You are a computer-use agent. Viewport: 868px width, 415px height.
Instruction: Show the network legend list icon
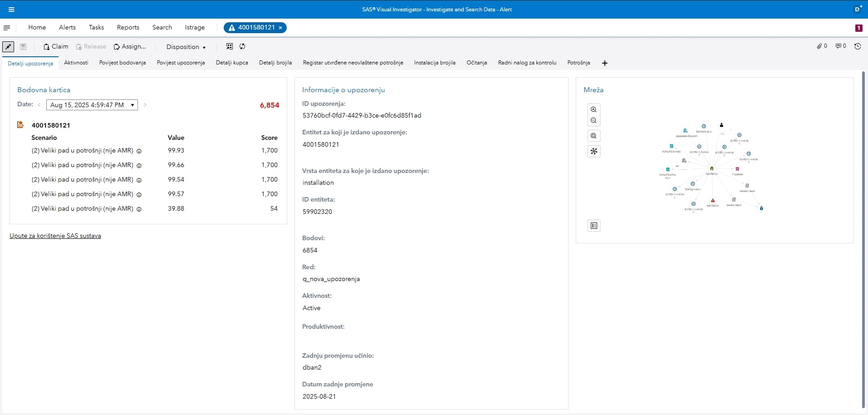pyautogui.click(x=594, y=226)
